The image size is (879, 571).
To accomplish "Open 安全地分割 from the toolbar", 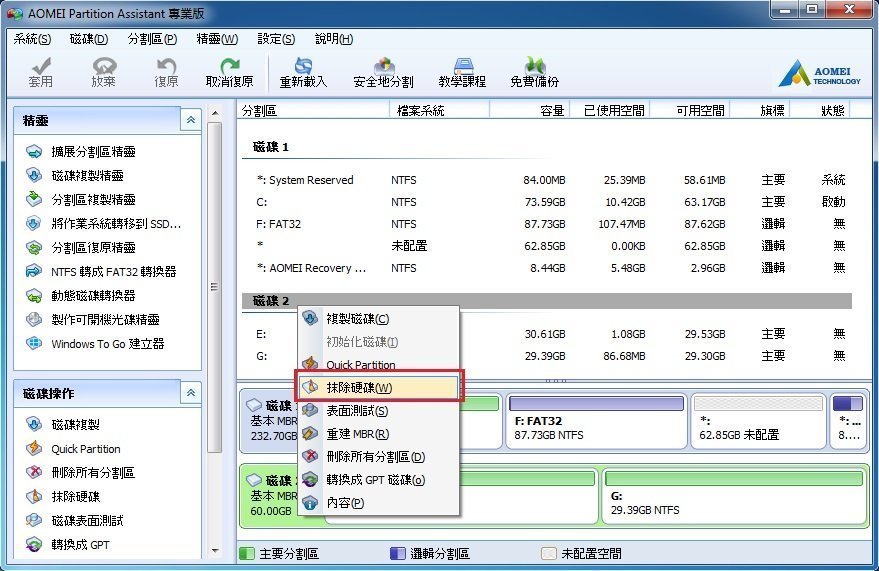I will [x=383, y=73].
